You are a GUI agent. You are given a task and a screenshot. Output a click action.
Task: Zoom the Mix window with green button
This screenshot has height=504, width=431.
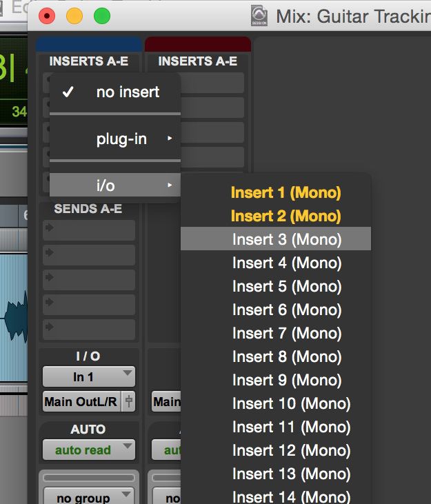(102, 16)
